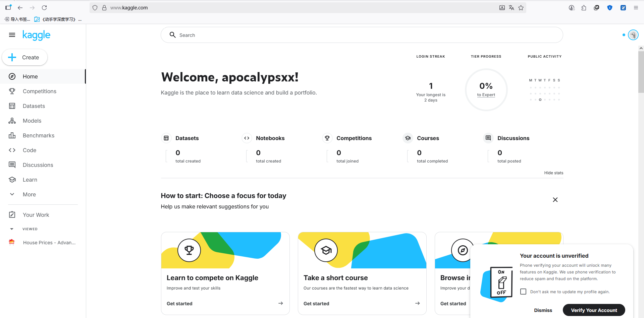This screenshot has width=644, height=318.
Task: Click the search magnifier icon
Action: click(x=173, y=35)
